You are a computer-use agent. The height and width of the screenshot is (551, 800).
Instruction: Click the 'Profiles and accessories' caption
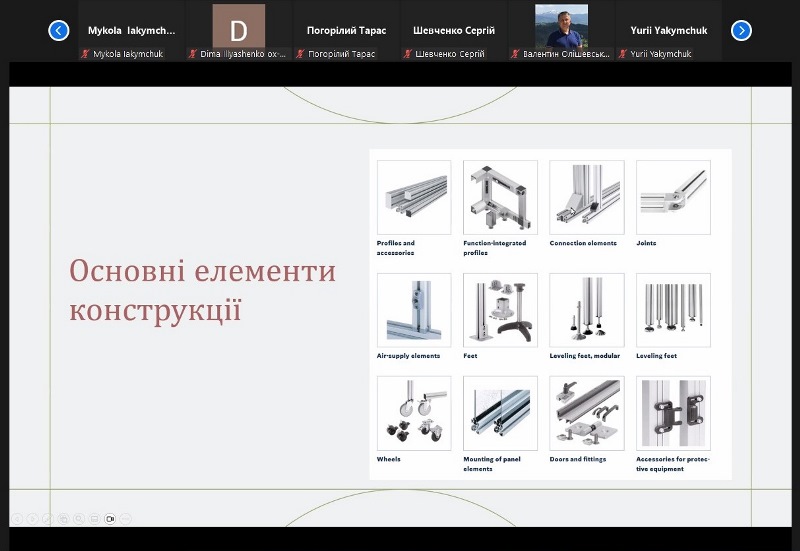[x=396, y=248]
